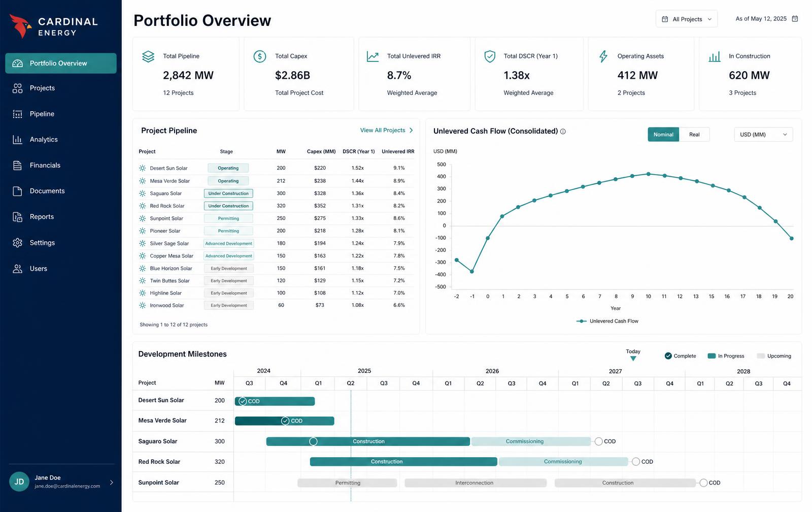Click the Cardinal Energy bird logo

pyautogui.click(x=20, y=26)
